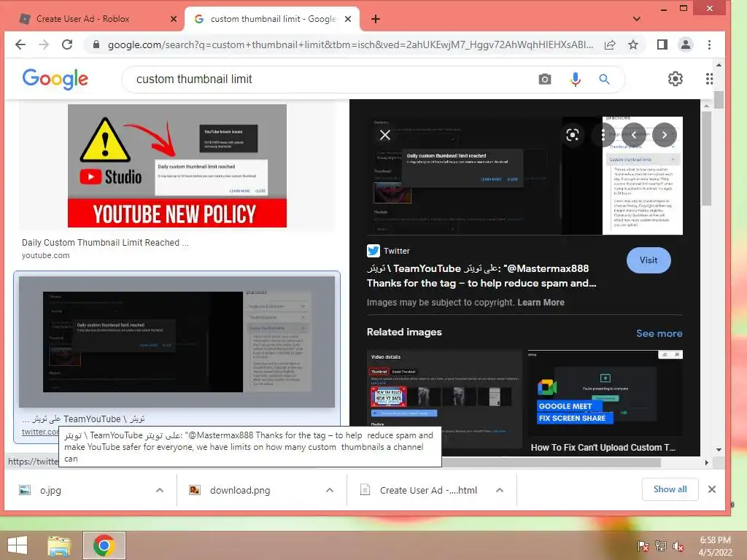Screen dimensions: 747x560
Task: Click the page vertical scrollbar thumb
Action: (719, 99)
